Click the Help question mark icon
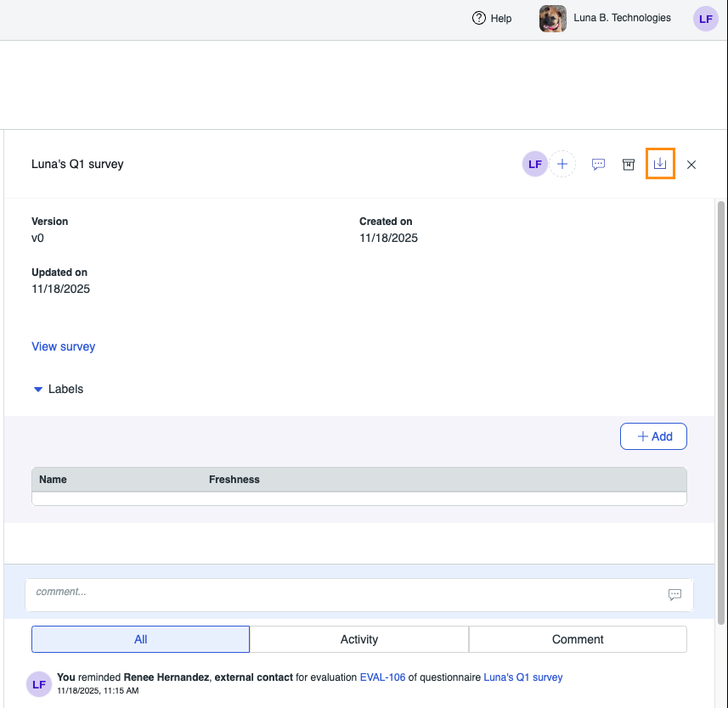 [479, 18]
